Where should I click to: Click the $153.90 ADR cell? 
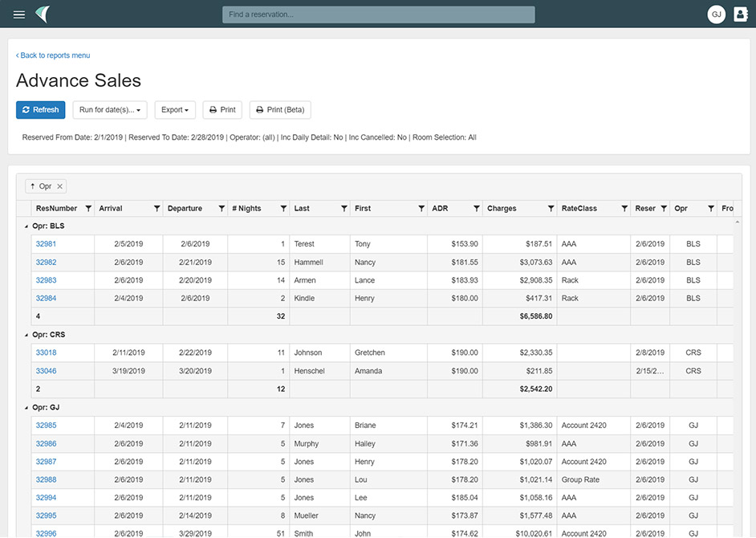pos(455,244)
